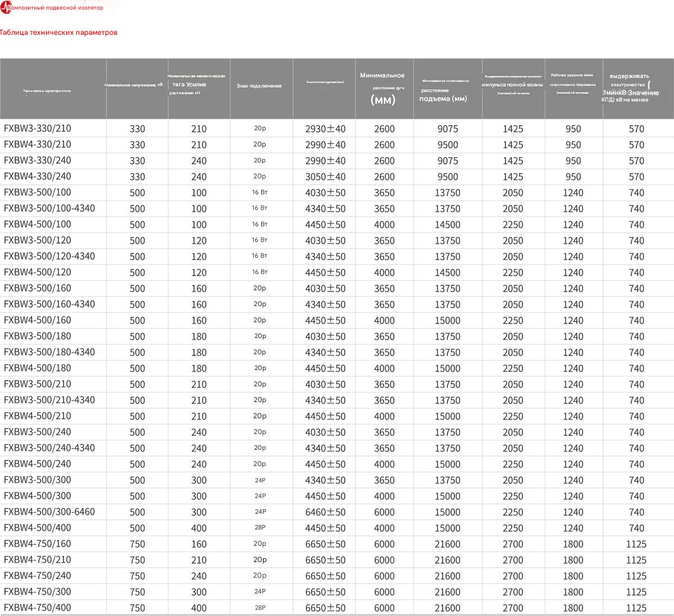
Task: Select the FXBW4-330/240 model cell
Action: tap(38, 176)
